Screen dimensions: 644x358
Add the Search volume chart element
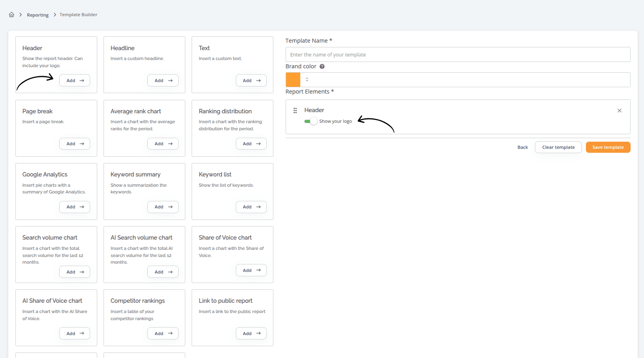75,272
